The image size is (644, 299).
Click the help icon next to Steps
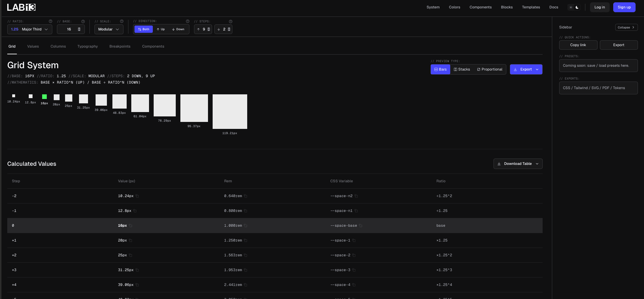(231, 21)
